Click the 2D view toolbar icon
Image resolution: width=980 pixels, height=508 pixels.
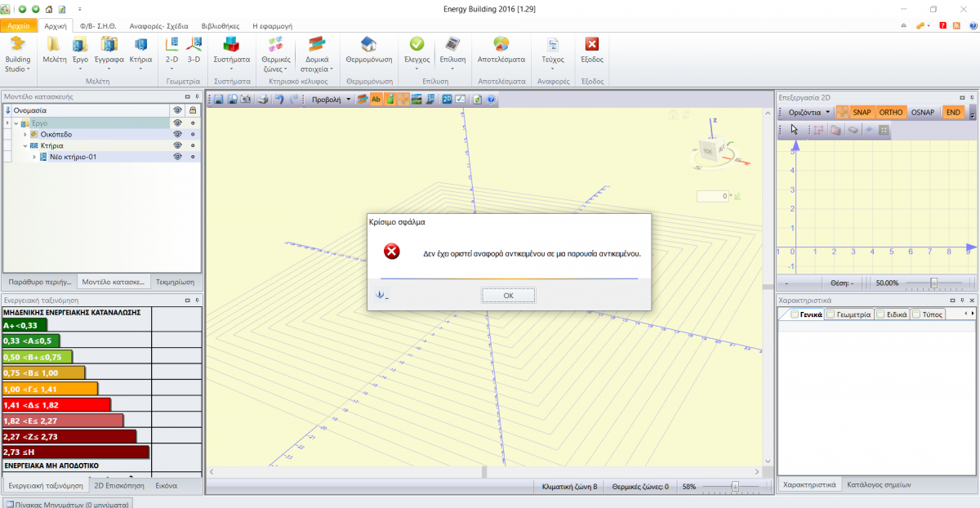[447, 99]
